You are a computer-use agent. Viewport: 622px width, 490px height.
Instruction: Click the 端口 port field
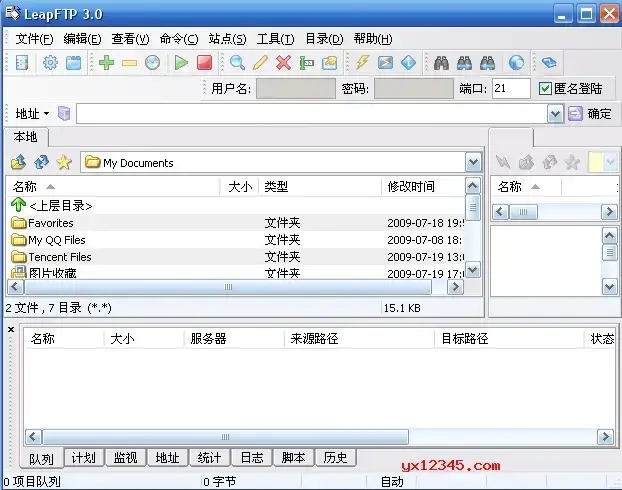511,88
